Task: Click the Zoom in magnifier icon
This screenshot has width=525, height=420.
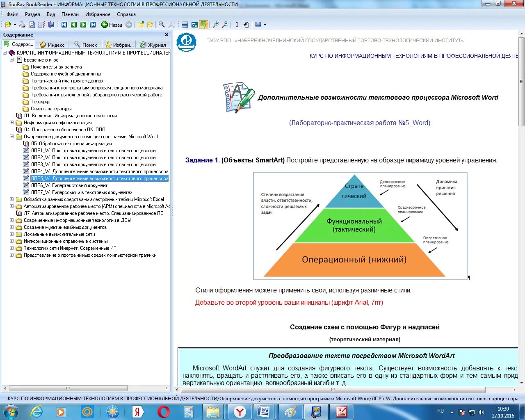Action: (215, 25)
